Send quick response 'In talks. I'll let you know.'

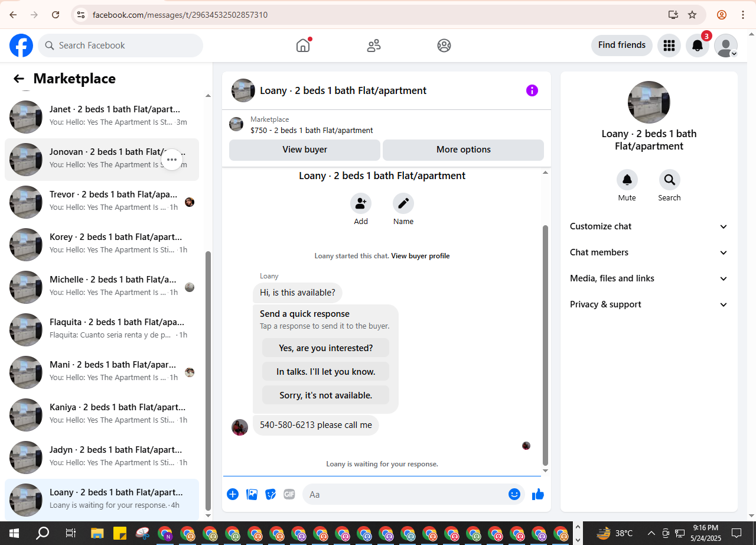pyautogui.click(x=326, y=372)
